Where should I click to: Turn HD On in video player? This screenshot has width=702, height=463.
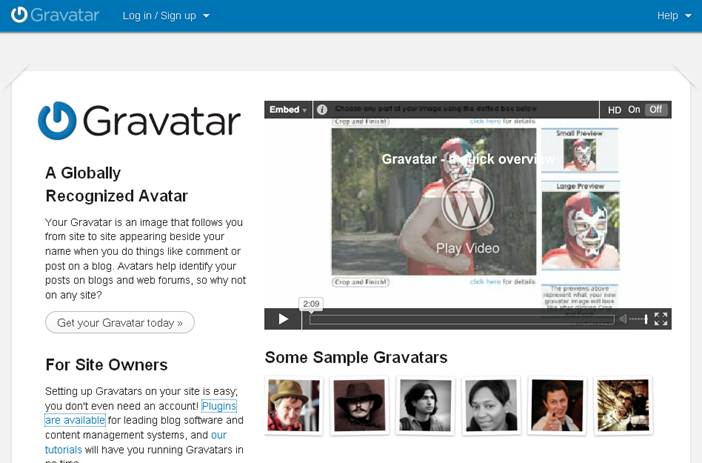coord(634,110)
